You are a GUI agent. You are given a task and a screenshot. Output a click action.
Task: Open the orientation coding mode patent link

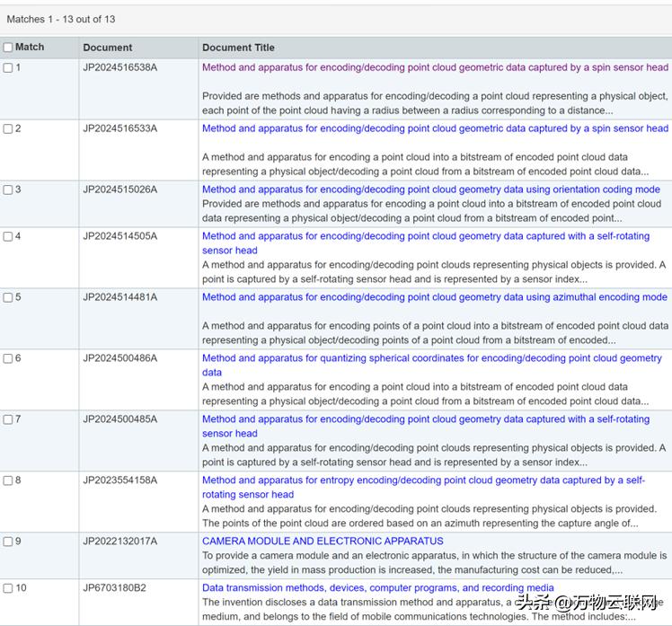(x=430, y=190)
